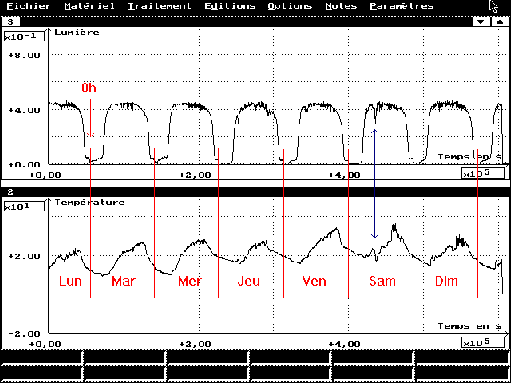Click the +4,00 time value under Lumière graph
Screen dimensions: 511x383
tap(344, 175)
